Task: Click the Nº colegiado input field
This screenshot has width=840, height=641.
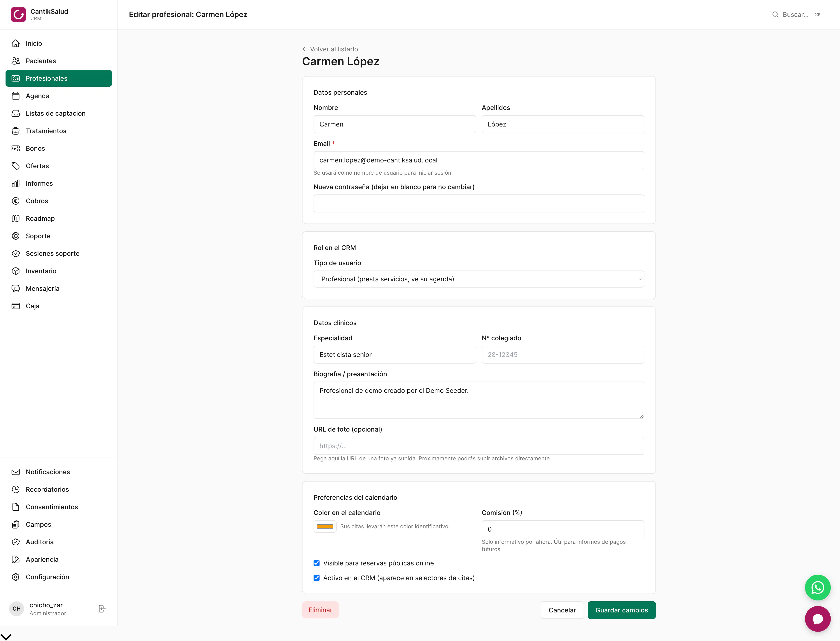Action: click(x=563, y=354)
